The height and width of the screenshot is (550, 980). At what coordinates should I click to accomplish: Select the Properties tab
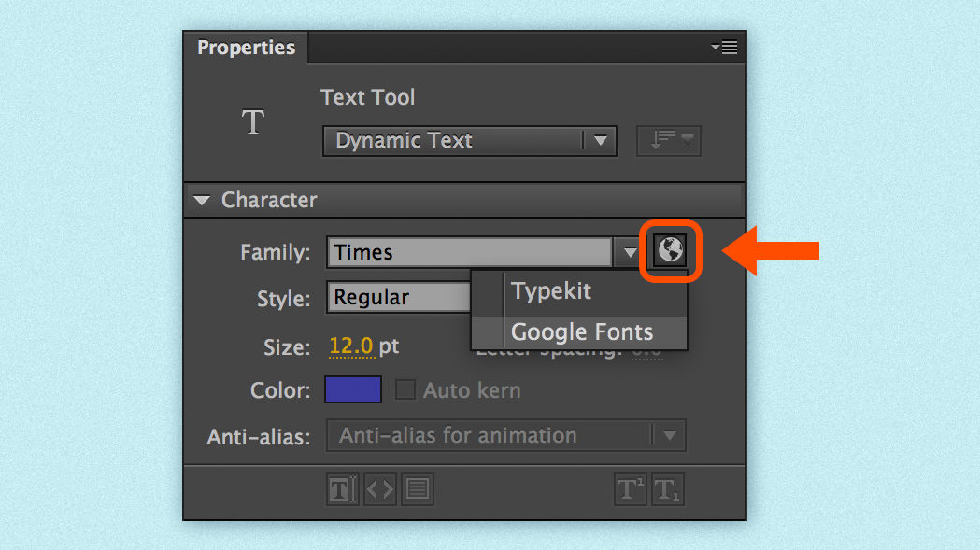(x=246, y=48)
